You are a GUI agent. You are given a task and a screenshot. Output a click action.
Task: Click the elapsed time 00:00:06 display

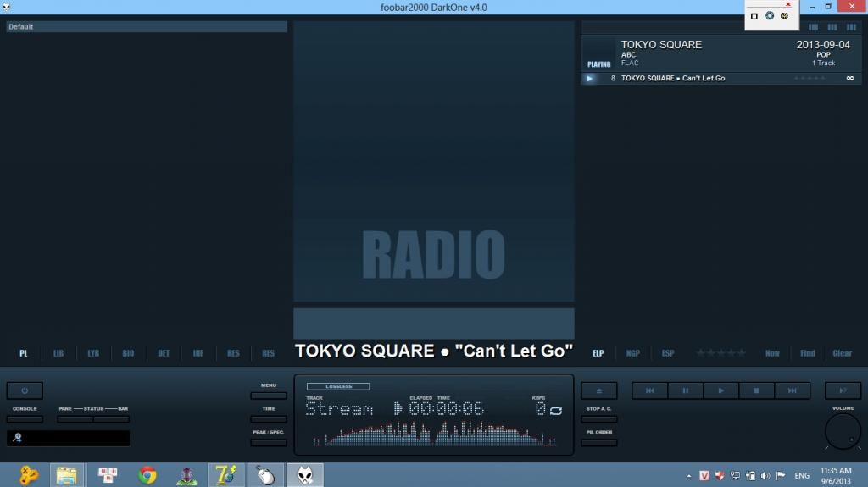point(446,409)
